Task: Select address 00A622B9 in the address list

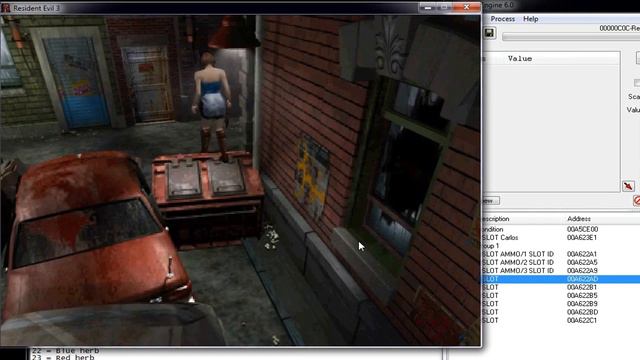Action: [x=582, y=304]
